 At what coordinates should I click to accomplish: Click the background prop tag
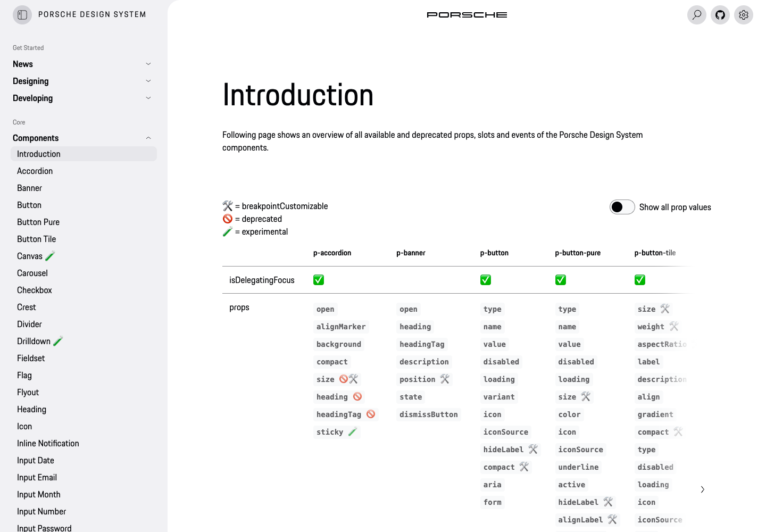pos(339,344)
